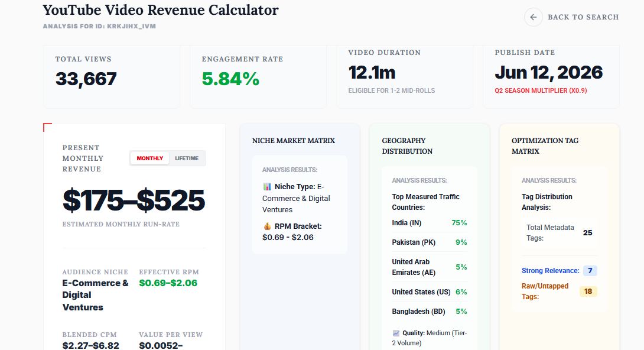
Task: Click the $175–$525 monthly revenue figure
Action: click(x=134, y=200)
